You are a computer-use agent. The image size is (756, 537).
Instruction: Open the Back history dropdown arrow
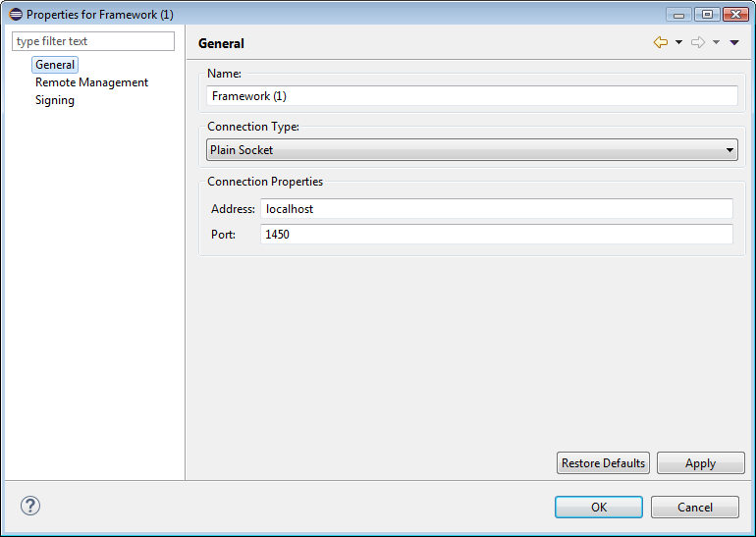(x=678, y=42)
